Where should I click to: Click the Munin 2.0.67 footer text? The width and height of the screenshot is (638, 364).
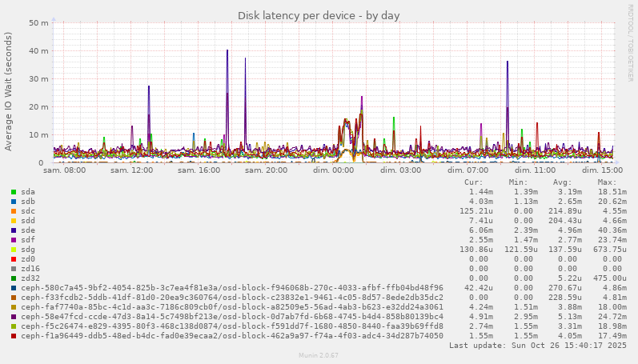319,354
